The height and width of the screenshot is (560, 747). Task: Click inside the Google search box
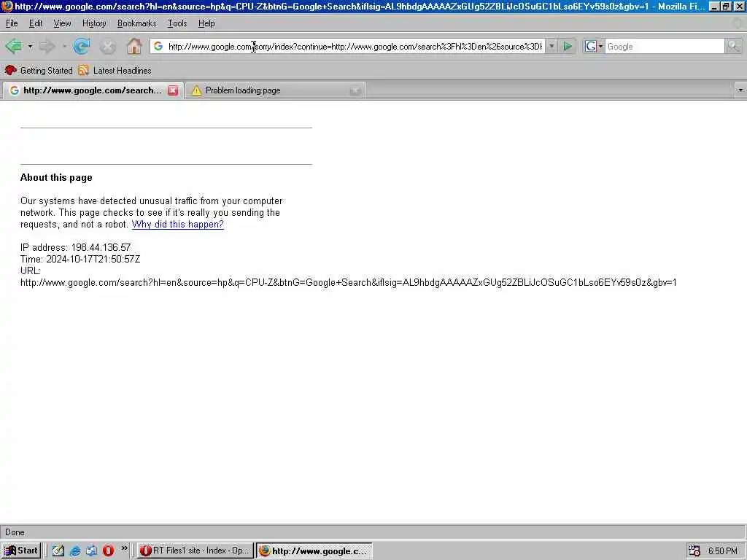click(665, 46)
